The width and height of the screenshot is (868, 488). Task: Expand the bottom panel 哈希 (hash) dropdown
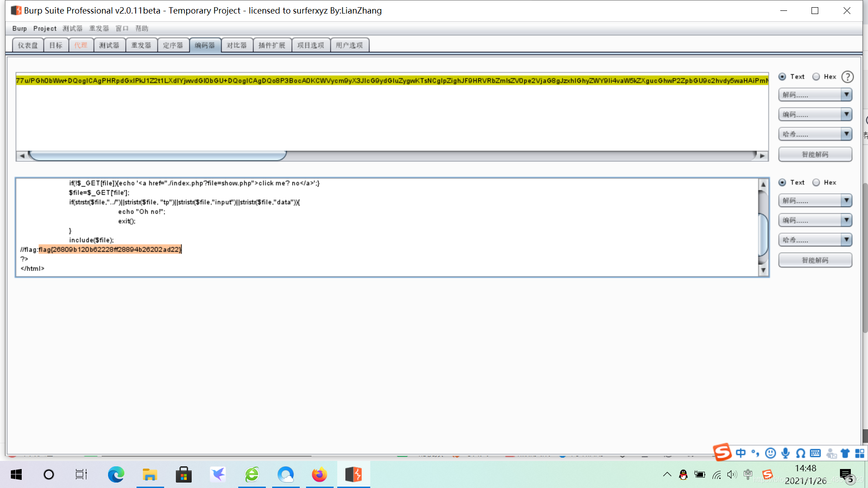click(x=815, y=240)
